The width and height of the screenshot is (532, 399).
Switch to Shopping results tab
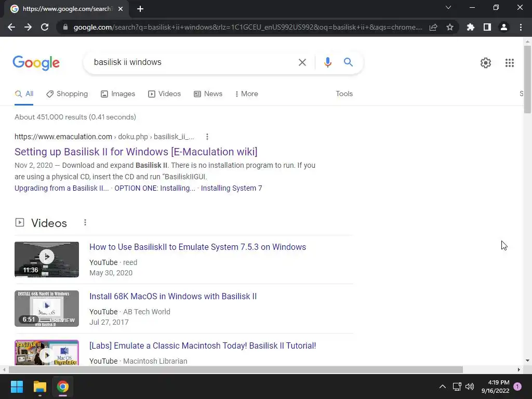[67, 94]
